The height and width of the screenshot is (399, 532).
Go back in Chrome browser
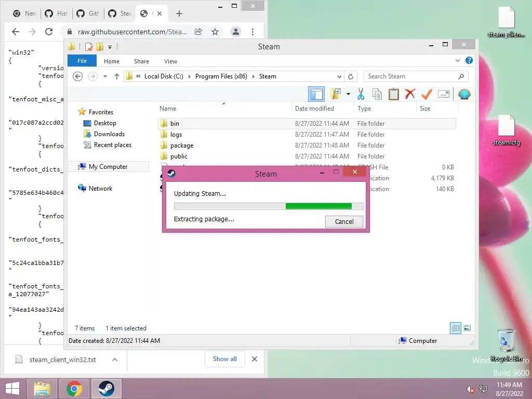coord(16,32)
